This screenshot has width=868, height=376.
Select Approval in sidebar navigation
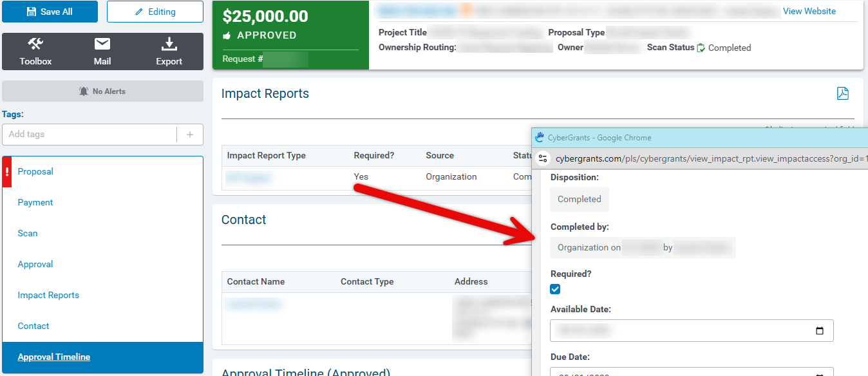[x=35, y=264]
